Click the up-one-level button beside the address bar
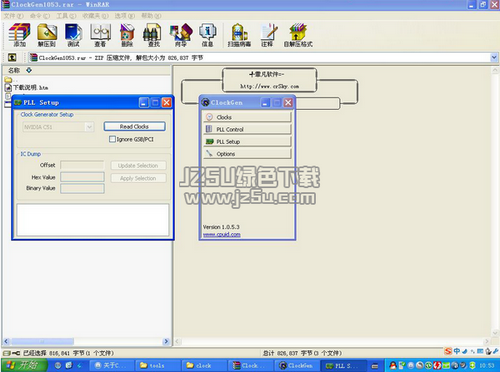This screenshot has height=372, width=500. point(12,58)
